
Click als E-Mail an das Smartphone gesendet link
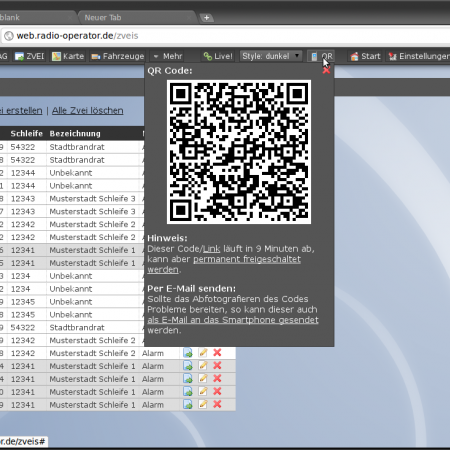pos(233,320)
